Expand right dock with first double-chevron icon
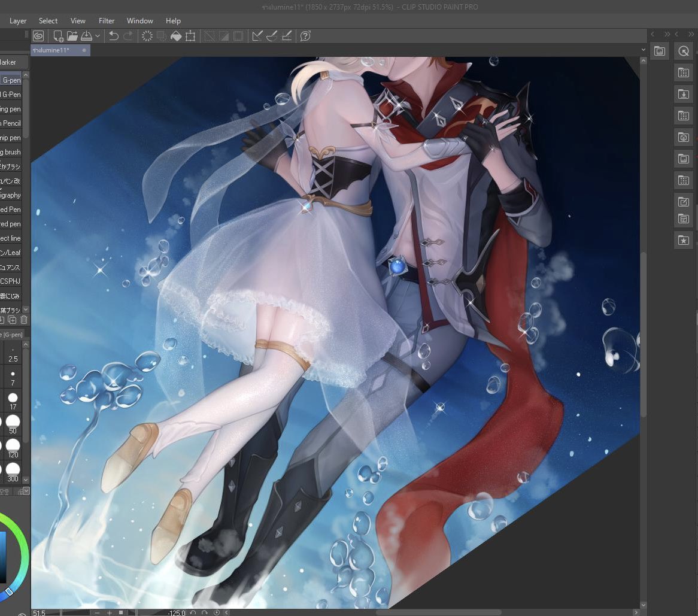This screenshot has width=698, height=616. click(667, 34)
